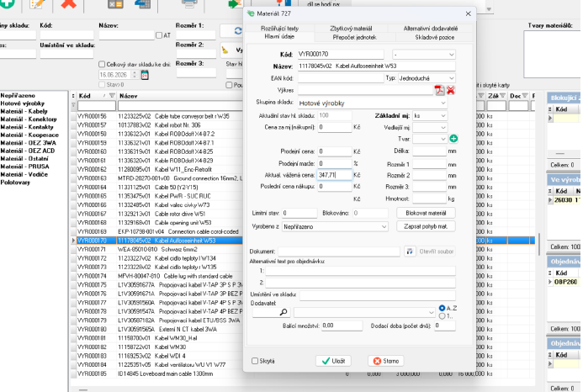
Task: Click the Balicí množství field showing 0,00
Action: point(342,326)
